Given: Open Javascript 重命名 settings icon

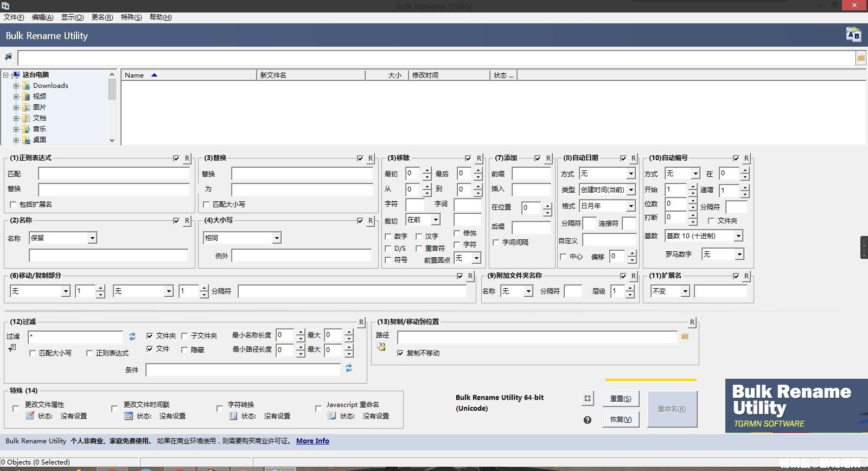Looking at the screenshot, I should 332,416.
